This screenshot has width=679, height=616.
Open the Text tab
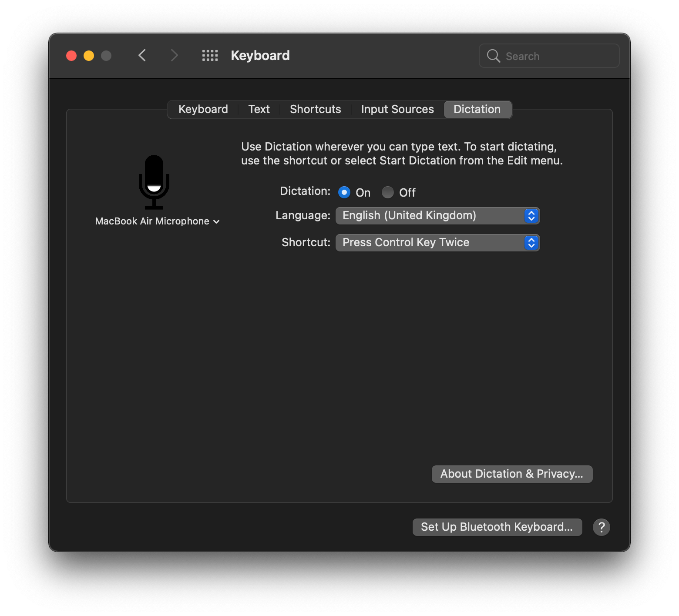259,109
